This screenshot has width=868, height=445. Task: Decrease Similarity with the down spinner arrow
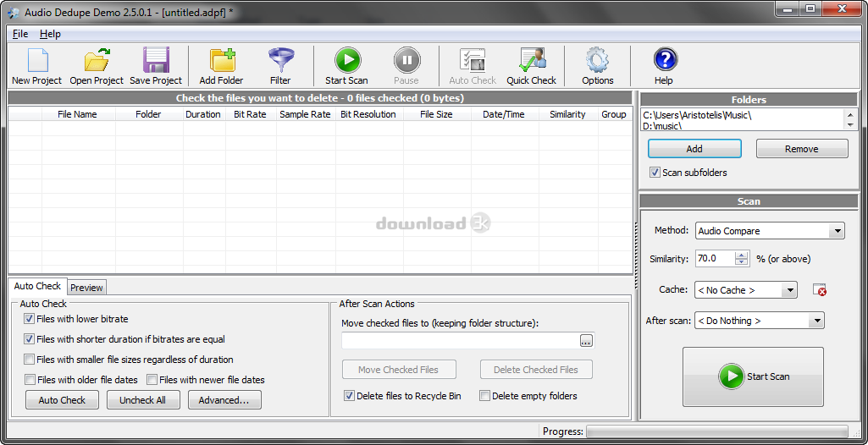(741, 262)
